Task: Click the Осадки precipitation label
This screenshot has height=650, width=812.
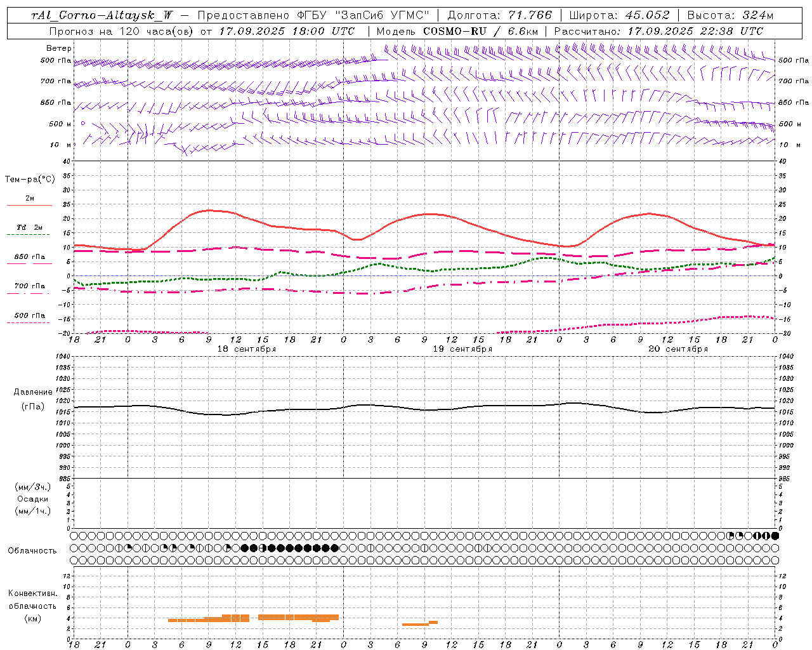Action: point(33,499)
